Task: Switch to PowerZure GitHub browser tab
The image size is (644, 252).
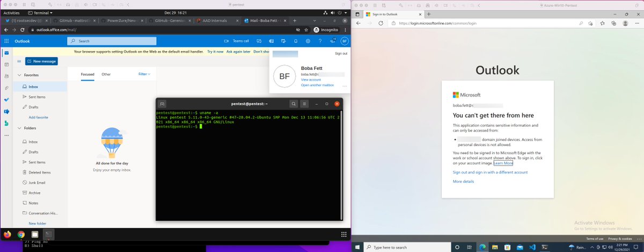Action: tap(122, 20)
